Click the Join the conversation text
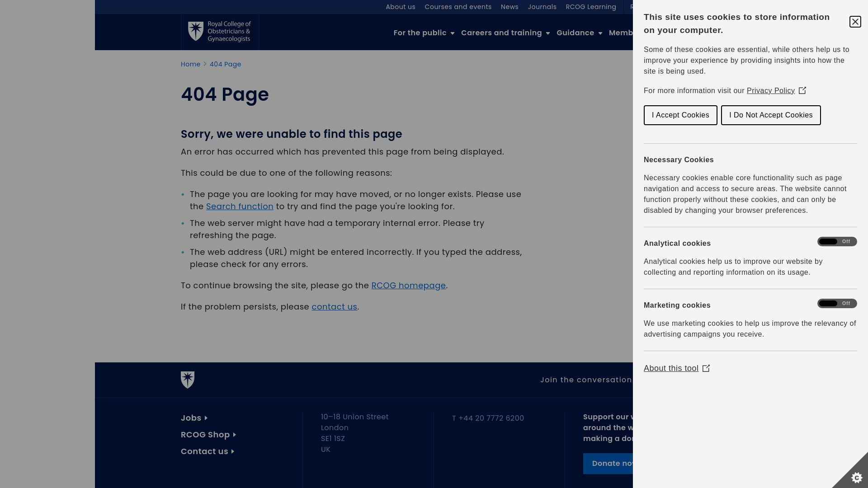 tap(586, 380)
